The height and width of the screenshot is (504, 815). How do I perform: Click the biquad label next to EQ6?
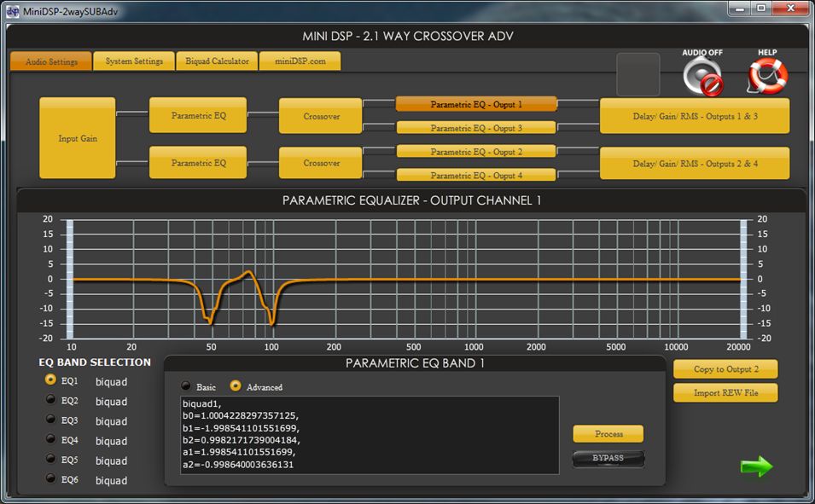111,481
